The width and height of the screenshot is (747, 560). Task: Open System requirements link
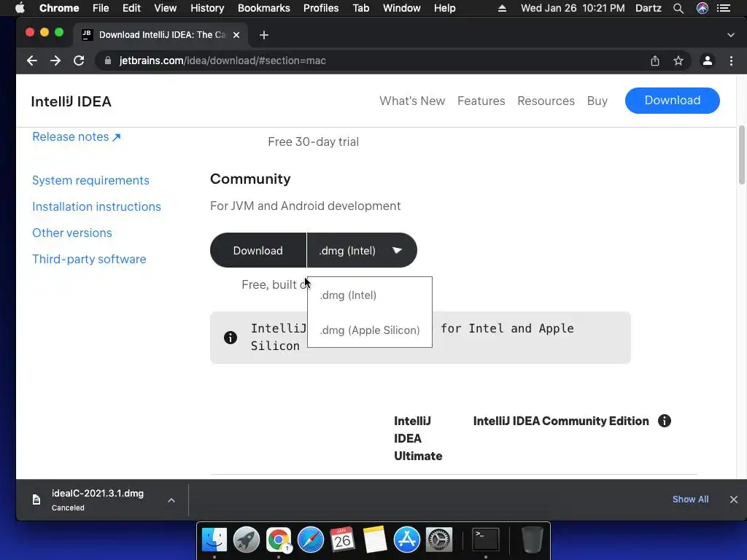(90, 181)
